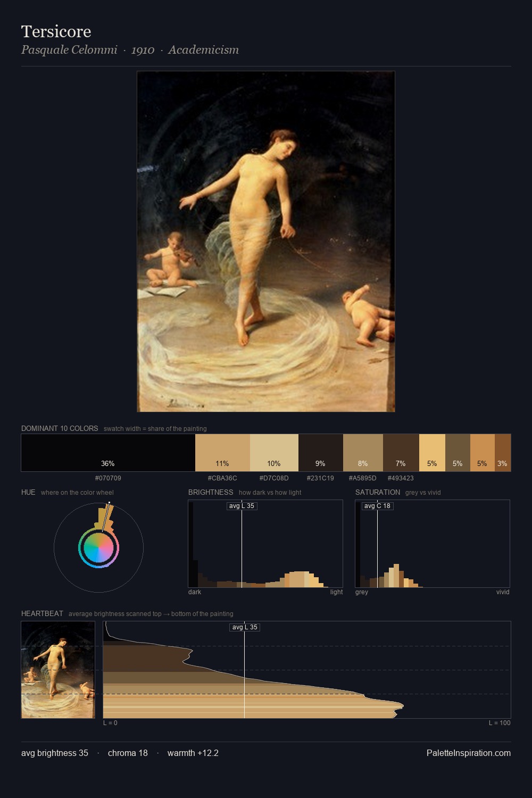Click the artist name Pasquale Celommi
The width and height of the screenshot is (532, 798).
(x=69, y=50)
